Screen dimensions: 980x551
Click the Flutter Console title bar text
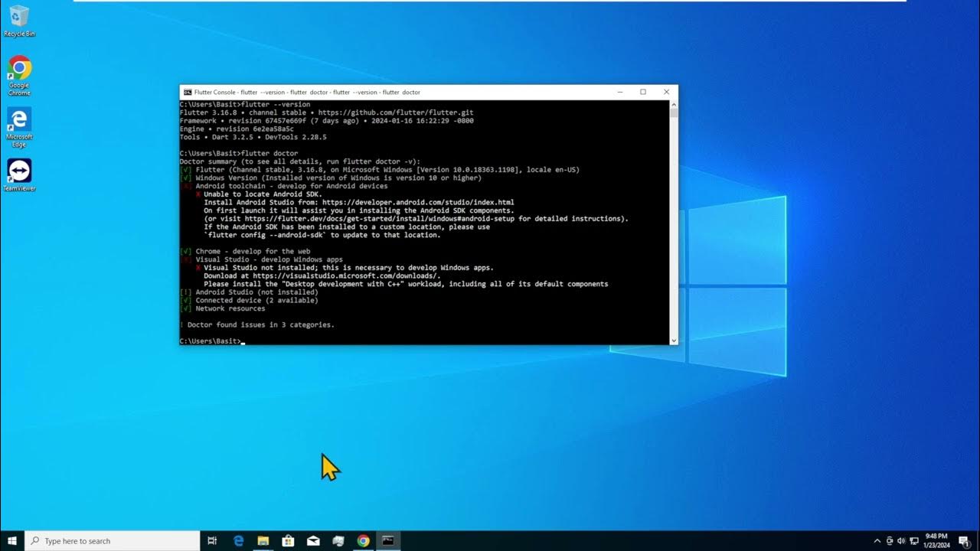(x=307, y=92)
